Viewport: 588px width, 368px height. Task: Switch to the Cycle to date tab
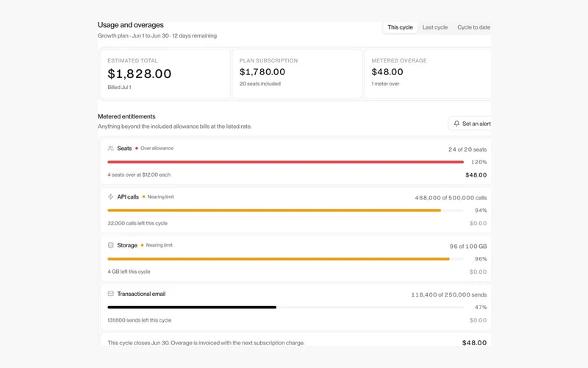(473, 27)
